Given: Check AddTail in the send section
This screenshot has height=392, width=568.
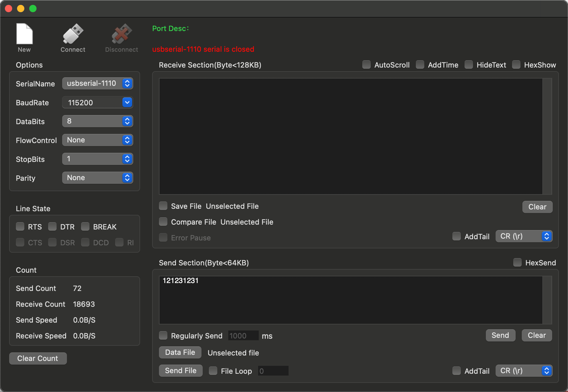Looking at the screenshot, I should [457, 371].
